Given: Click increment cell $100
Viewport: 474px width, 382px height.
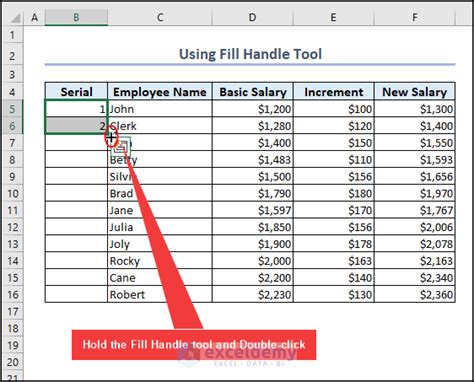Looking at the screenshot, I should point(334,109).
